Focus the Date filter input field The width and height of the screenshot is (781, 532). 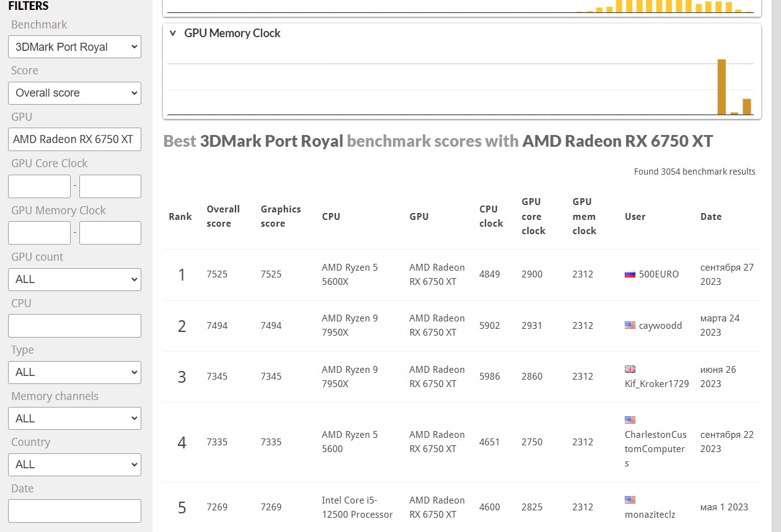click(74, 511)
